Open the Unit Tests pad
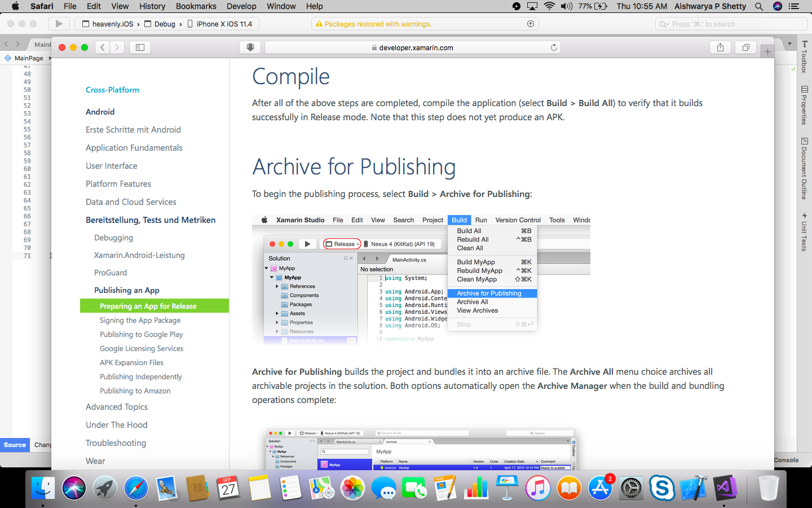The width and height of the screenshot is (812, 508). tap(804, 232)
